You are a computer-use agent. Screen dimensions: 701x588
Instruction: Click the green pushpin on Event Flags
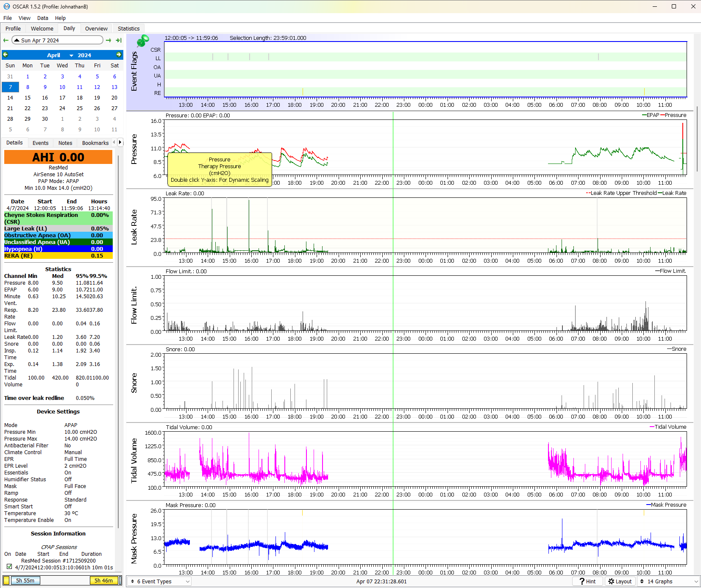(143, 41)
